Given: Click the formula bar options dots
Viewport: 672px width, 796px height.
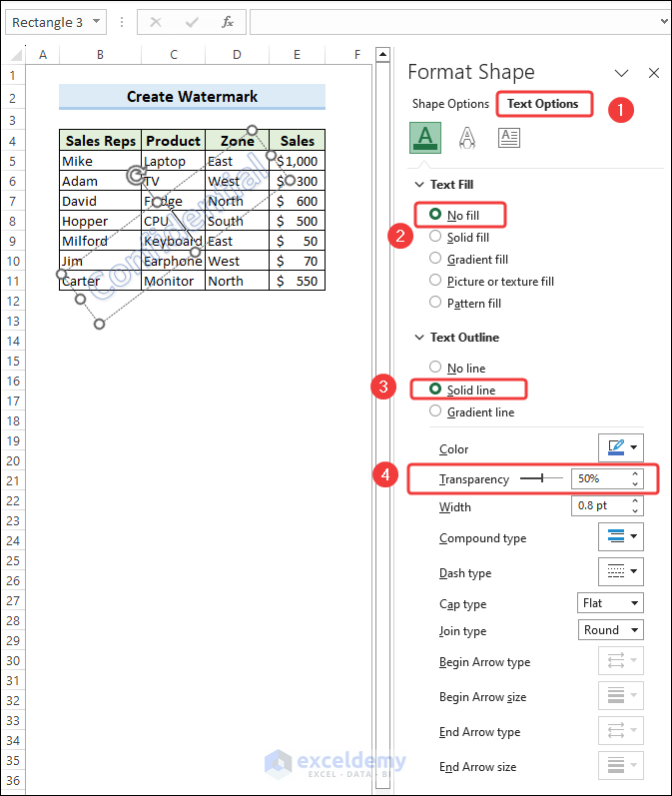Looking at the screenshot, I should pos(122,22).
